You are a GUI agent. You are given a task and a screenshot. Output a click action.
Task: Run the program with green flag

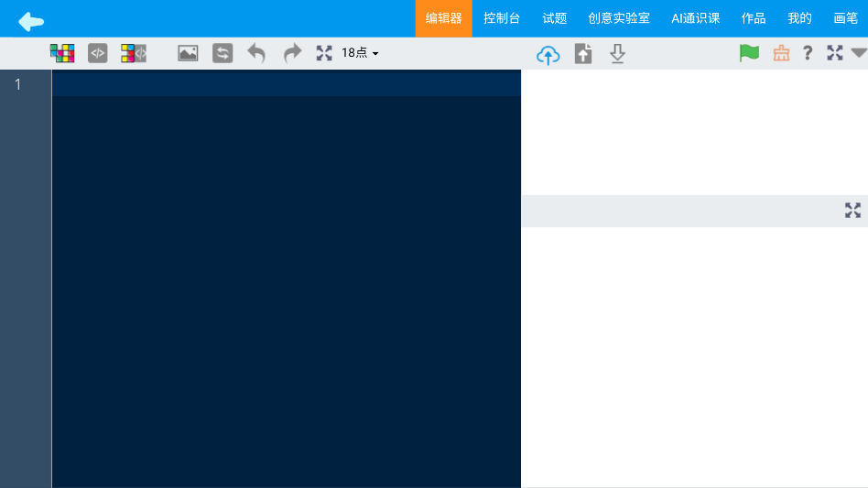749,53
